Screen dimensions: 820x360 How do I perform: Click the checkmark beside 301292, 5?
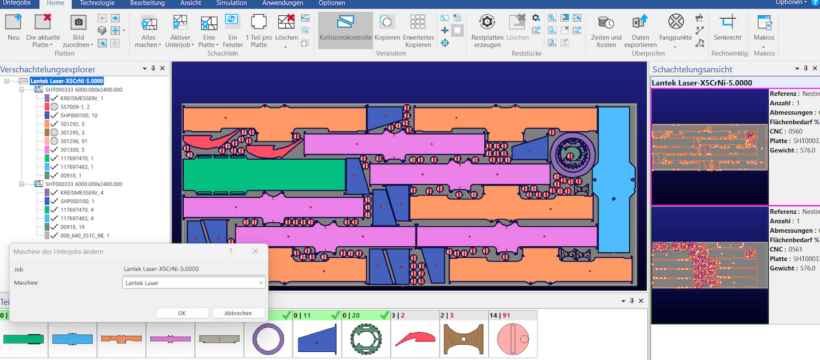tap(54, 124)
